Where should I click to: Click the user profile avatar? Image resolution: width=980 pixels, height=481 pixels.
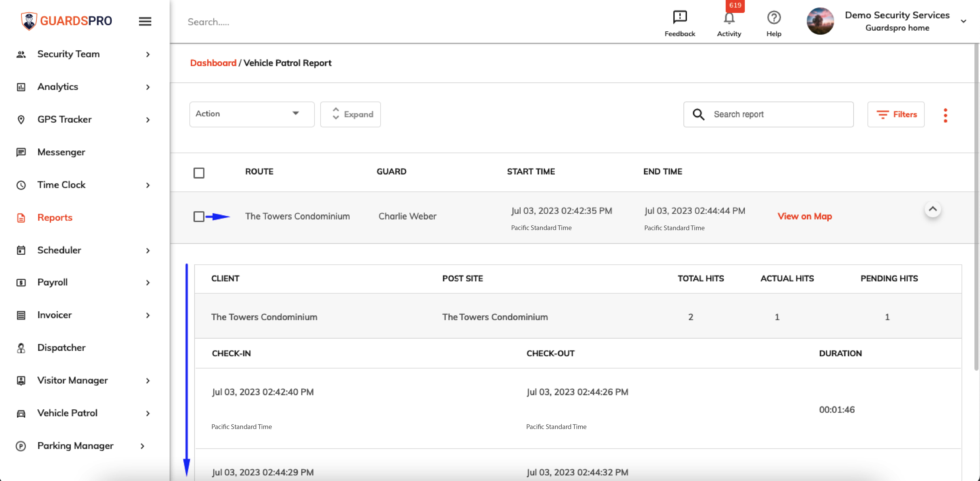click(x=820, y=21)
